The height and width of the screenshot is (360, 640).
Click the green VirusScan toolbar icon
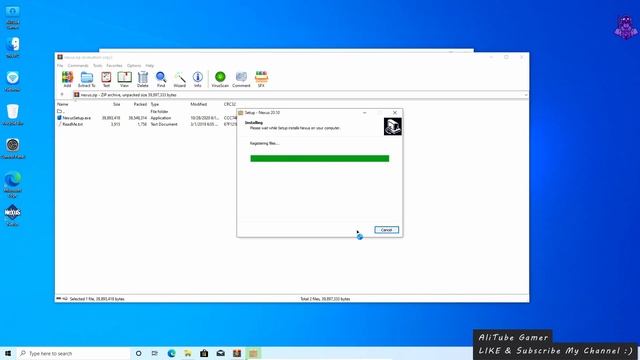[x=220, y=79]
